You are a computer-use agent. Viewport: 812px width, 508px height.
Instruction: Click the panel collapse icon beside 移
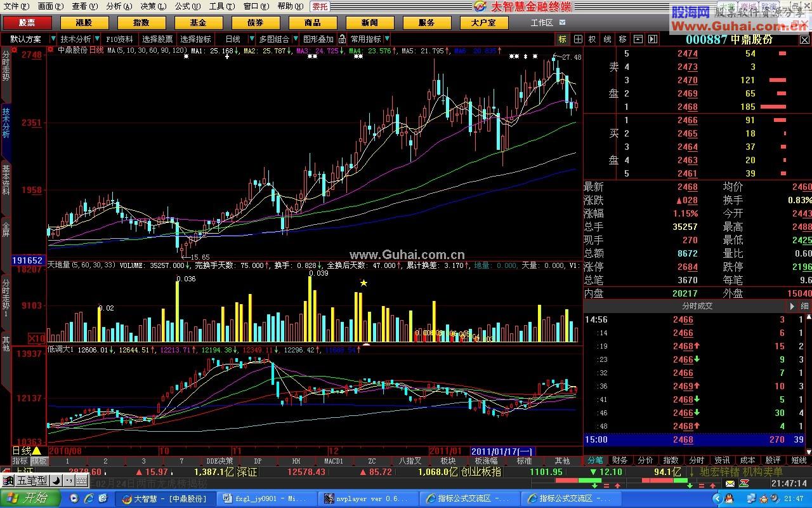click(638, 39)
